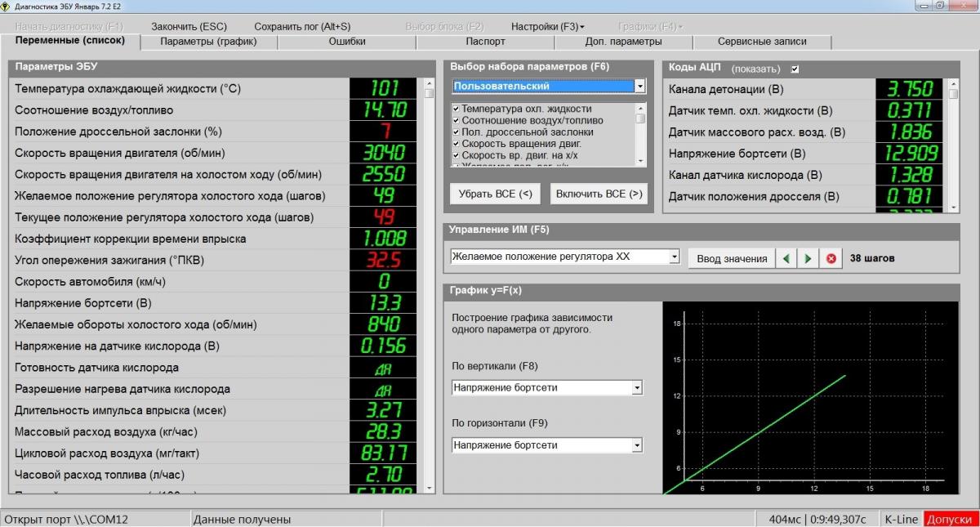Uncheck Пол. дроссельной заслонки parameter
The height and width of the screenshot is (527, 980).
[456, 132]
